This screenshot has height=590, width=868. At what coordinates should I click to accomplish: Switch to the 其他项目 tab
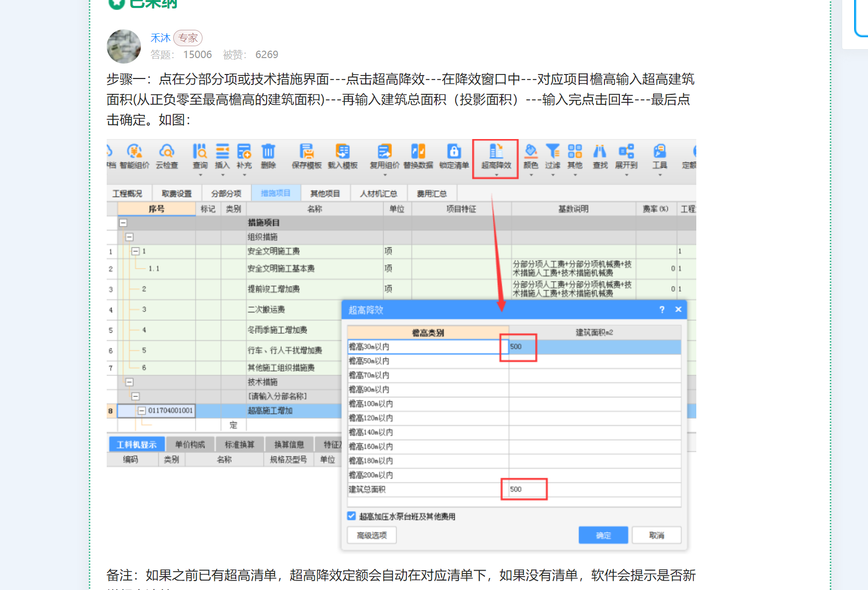click(325, 193)
